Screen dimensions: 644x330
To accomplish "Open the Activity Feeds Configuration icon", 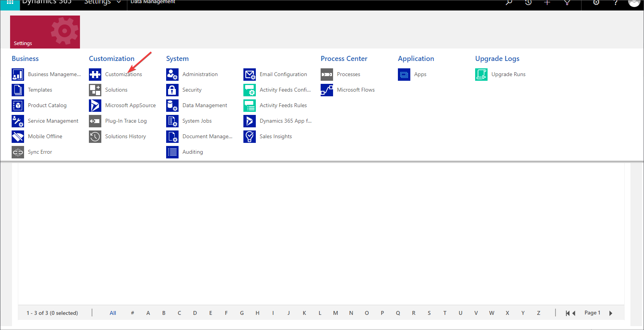I will coord(250,90).
